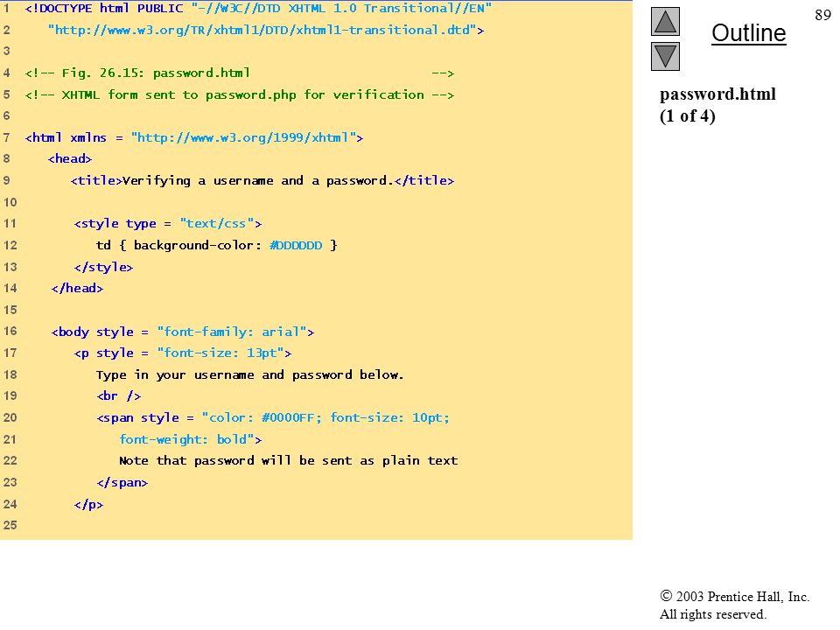Click the #DDDDDD color value
Viewport: 840px width, 630px height.
297,245
